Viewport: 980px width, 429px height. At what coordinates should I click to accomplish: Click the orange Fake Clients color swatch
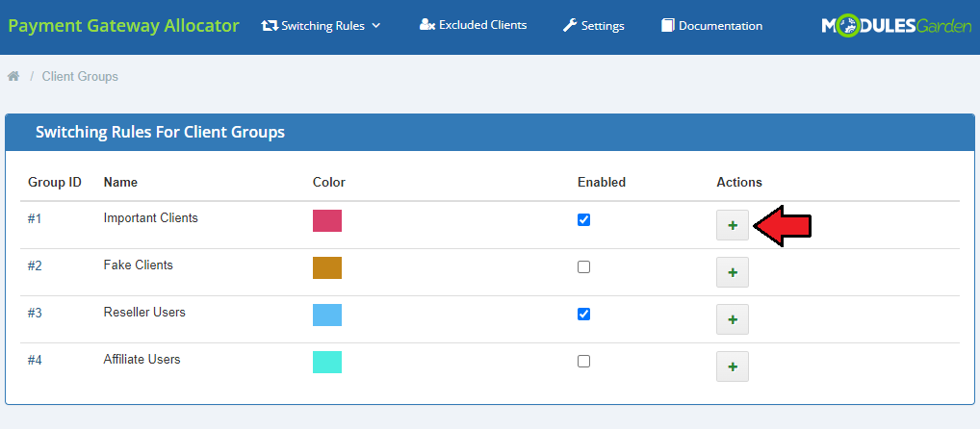click(x=327, y=268)
